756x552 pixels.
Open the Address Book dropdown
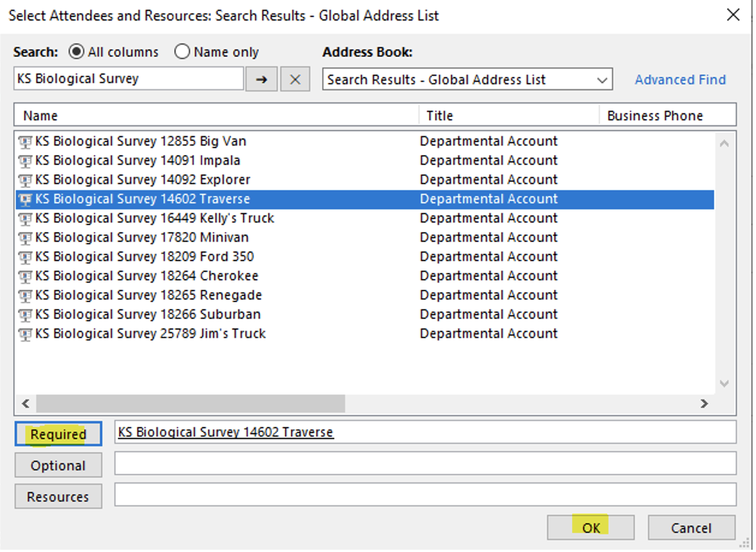point(601,80)
